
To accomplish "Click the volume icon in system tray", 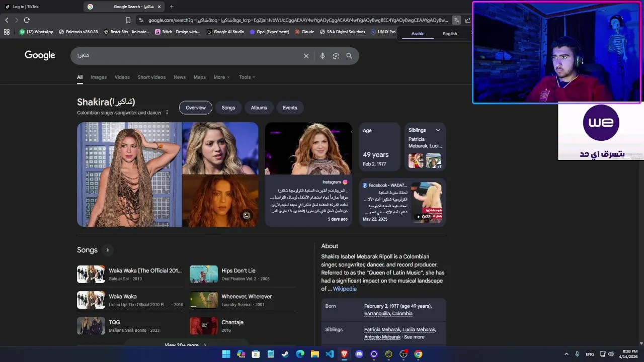I will pos(611,354).
